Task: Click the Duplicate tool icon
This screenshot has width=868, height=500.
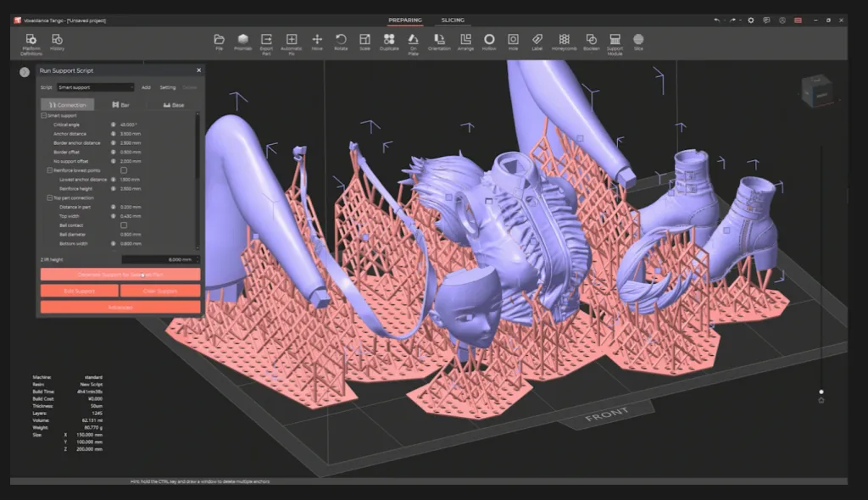Action: [389, 41]
